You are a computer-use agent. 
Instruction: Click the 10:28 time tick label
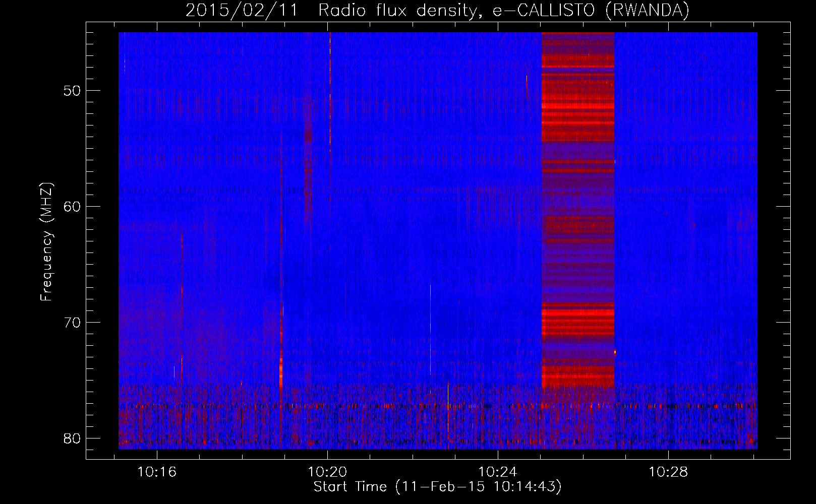668,472
